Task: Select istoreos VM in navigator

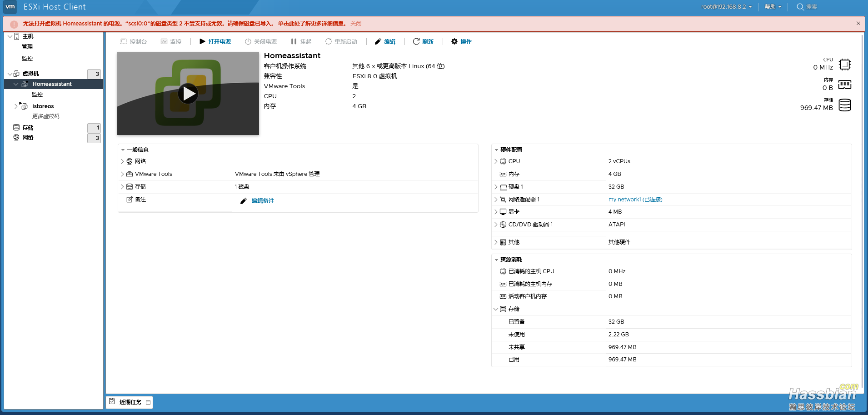Action: (43, 106)
